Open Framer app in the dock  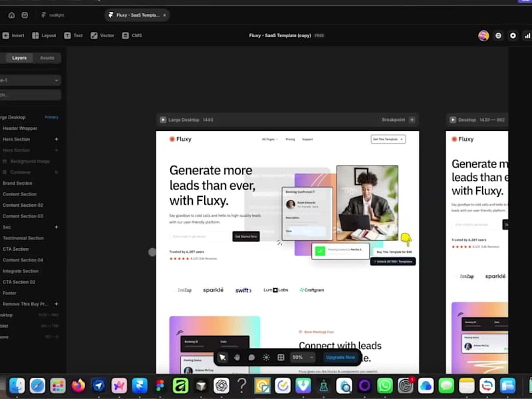point(140,386)
